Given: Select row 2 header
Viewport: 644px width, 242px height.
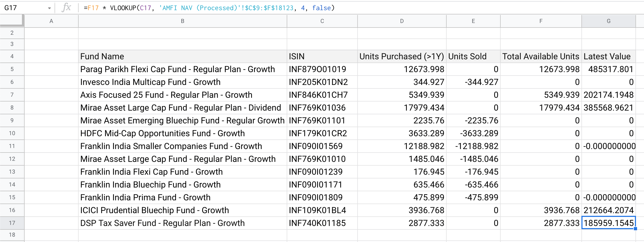Looking at the screenshot, I should click(12, 33).
